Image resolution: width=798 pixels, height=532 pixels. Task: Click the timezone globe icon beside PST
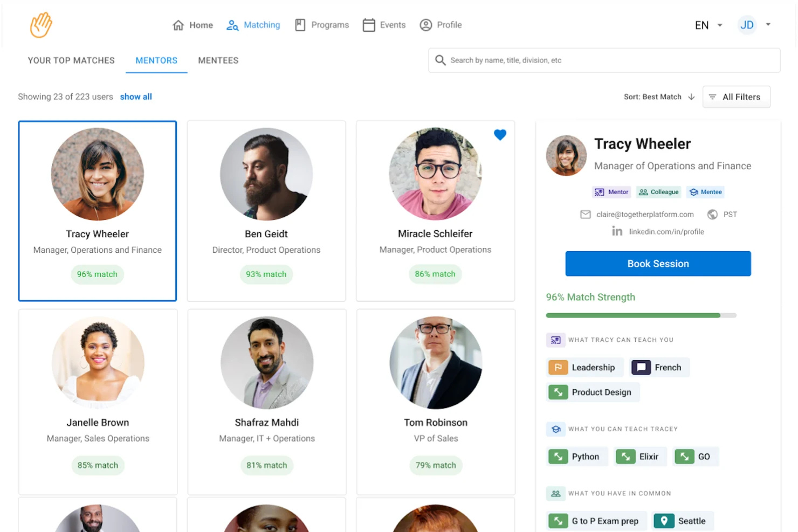click(712, 215)
